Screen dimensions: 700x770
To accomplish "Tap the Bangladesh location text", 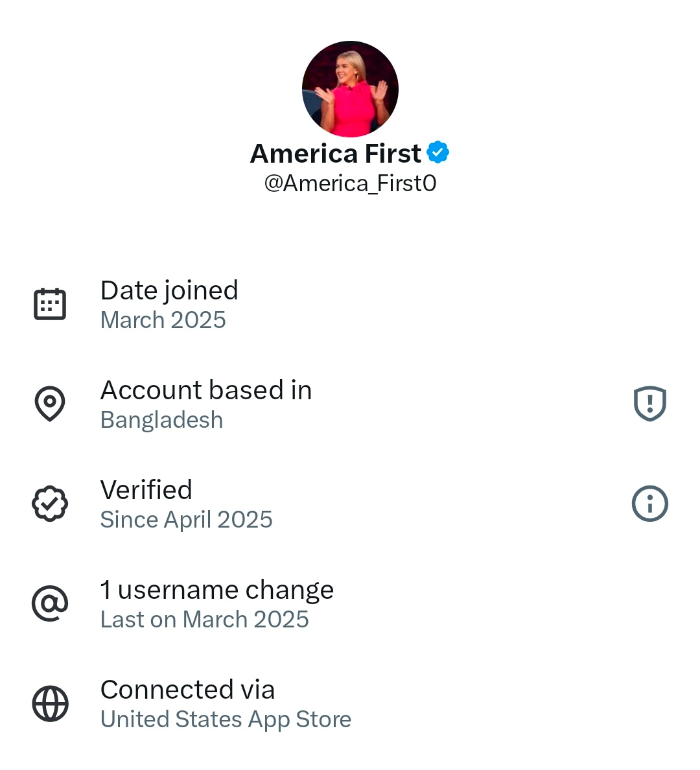I will click(161, 420).
